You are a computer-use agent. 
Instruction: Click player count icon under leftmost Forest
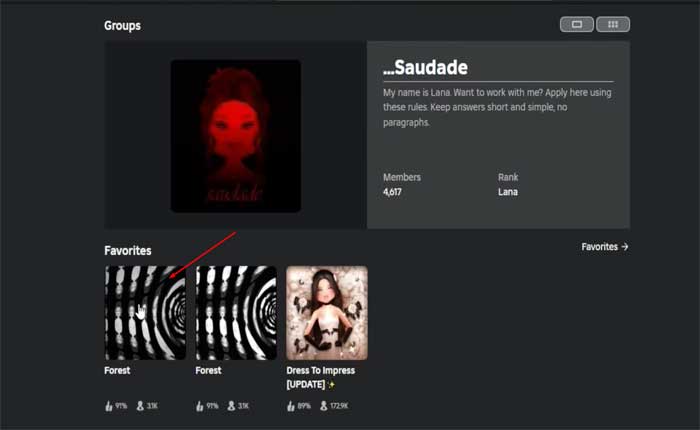[x=140, y=406]
